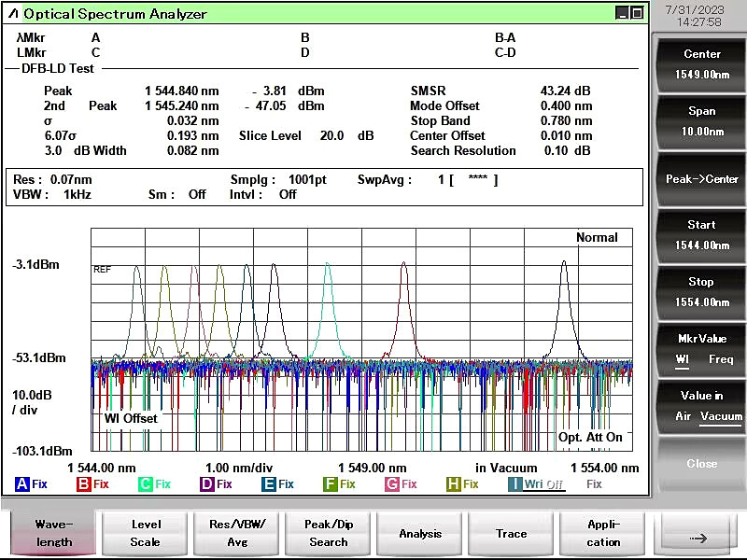
Task: Open the Res/VBW/Avg menu
Action: tap(237, 533)
